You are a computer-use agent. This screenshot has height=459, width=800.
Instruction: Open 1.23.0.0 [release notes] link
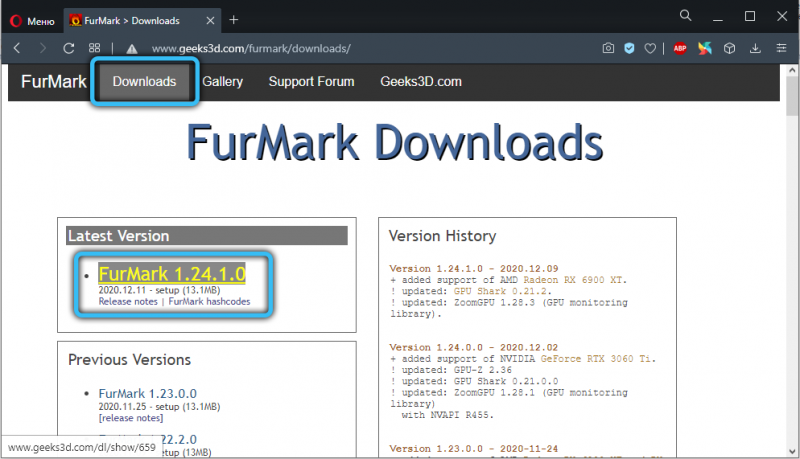pyautogui.click(x=131, y=418)
